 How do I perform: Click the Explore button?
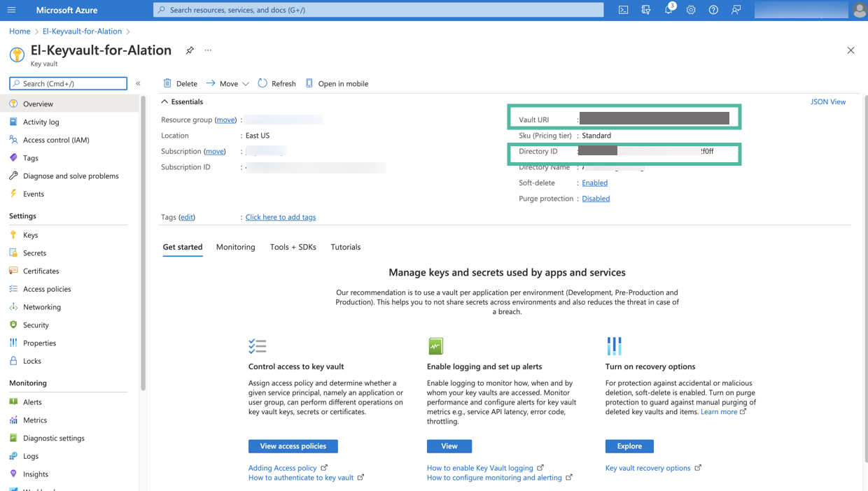click(x=629, y=446)
